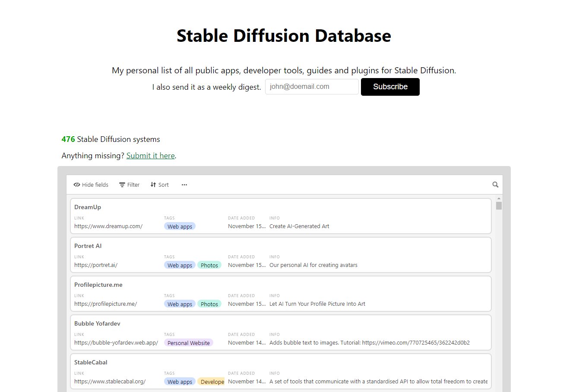Visit the https://www.dreamup.com/ link
576x392 pixels.
click(x=108, y=226)
